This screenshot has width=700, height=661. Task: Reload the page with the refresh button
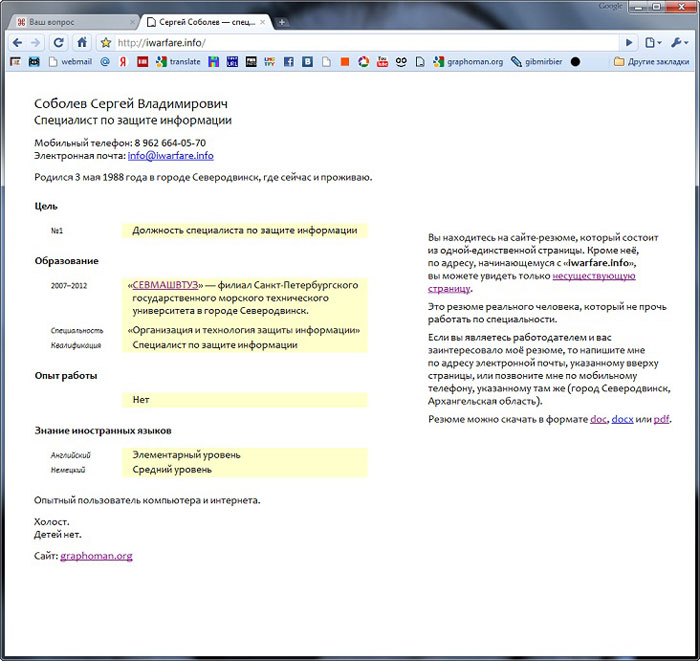pos(59,43)
